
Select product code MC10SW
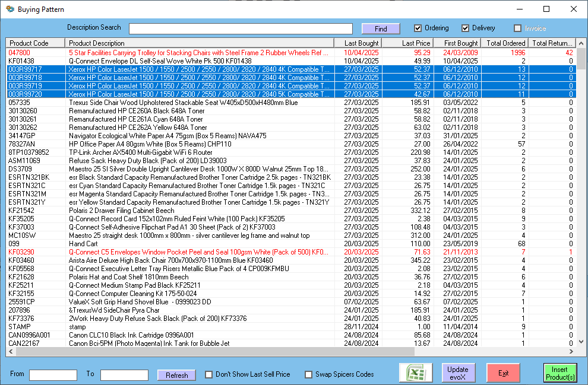[291, 236]
